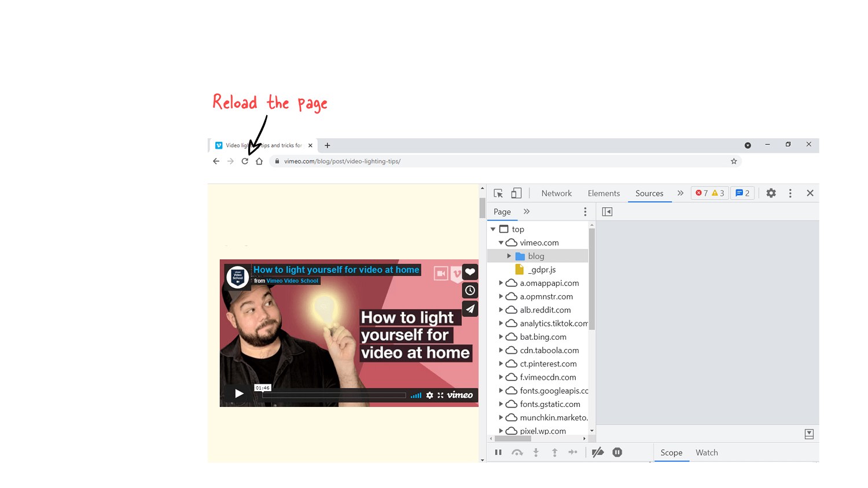Go back using the browser back arrow
Image resolution: width=868 pixels, height=488 pixels.
(x=216, y=162)
